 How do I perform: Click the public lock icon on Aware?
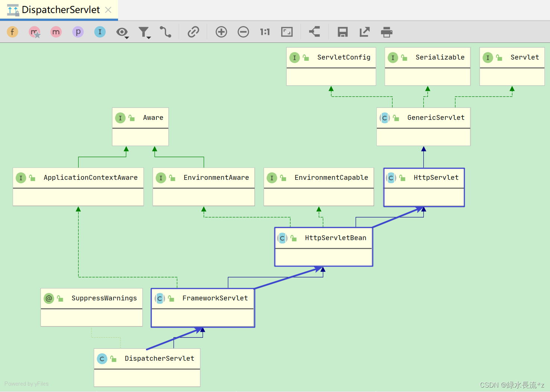[131, 118]
